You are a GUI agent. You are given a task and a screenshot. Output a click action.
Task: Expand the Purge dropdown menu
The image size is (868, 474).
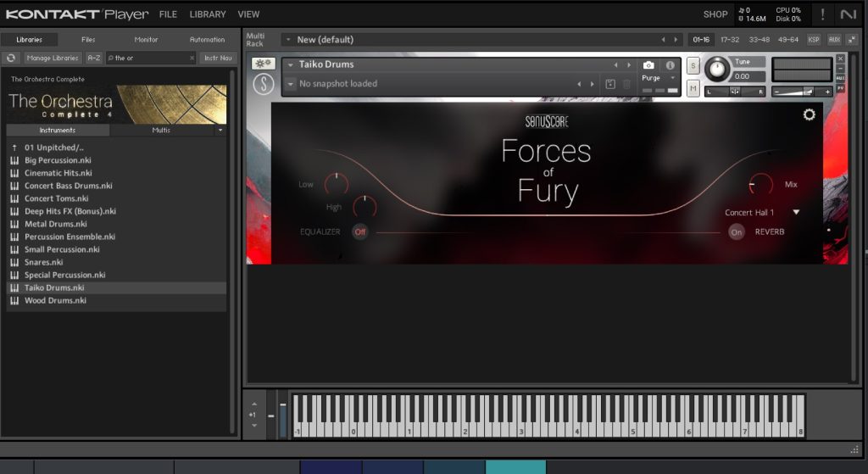click(x=672, y=77)
